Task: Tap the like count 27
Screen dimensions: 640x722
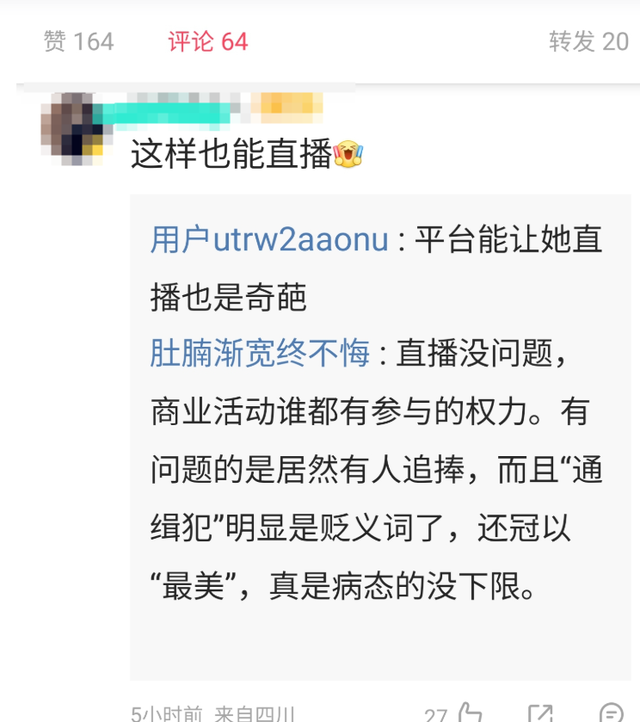Action: 436,715
